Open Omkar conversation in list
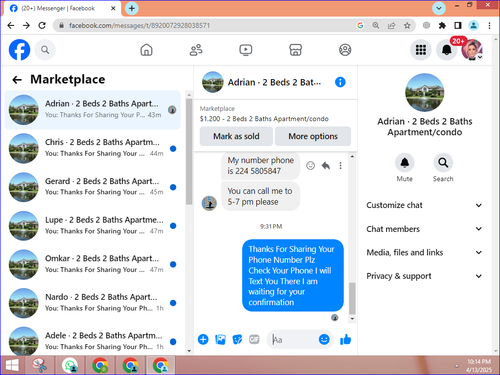Screen dimensions: 500x375 [x=93, y=264]
